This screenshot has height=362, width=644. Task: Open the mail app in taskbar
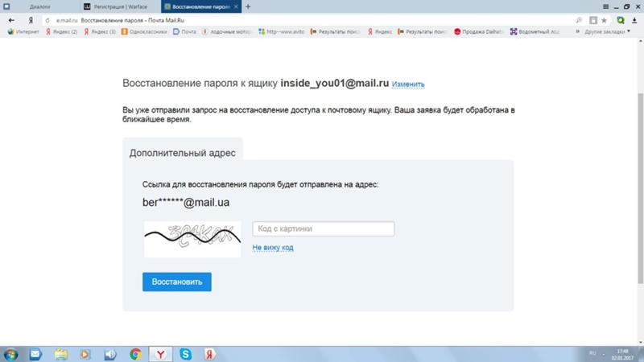35,354
